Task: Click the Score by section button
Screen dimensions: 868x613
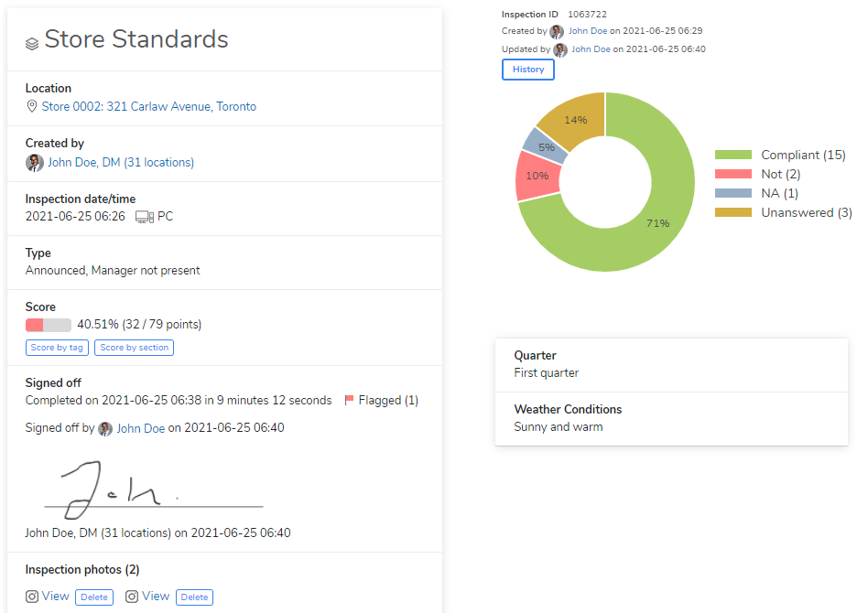Action: [134, 348]
